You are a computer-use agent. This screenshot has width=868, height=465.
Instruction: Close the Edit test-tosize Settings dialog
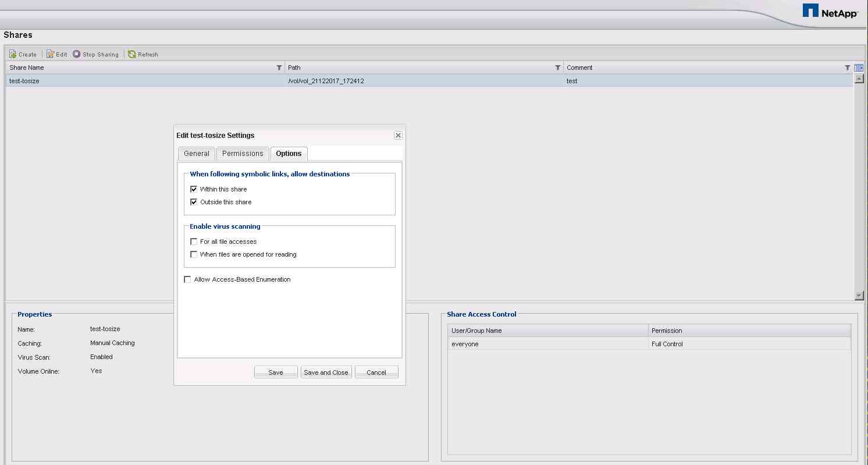click(x=398, y=135)
